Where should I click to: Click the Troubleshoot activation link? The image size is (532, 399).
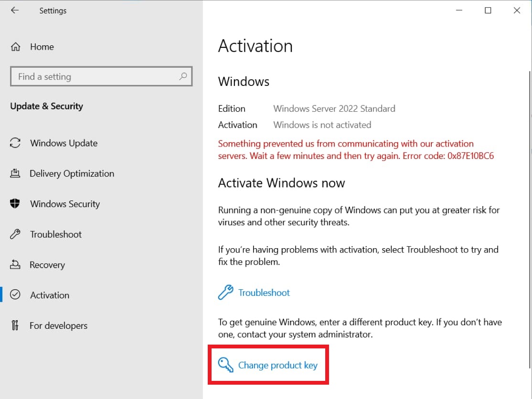pyautogui.click(x=264, y=293)
